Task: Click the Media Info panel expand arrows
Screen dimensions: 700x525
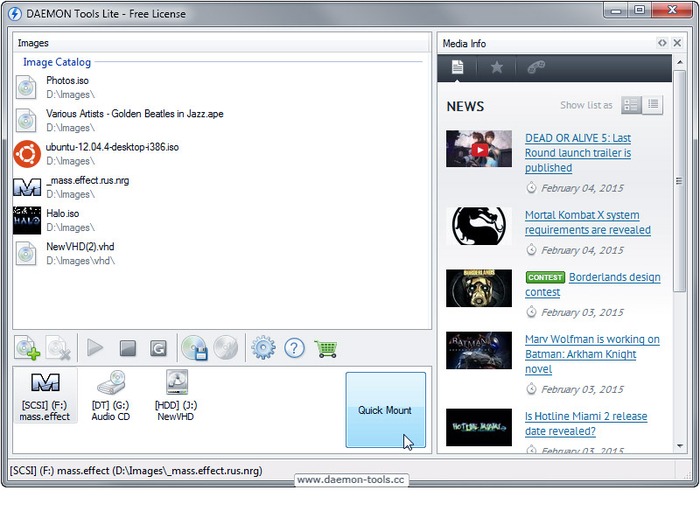Action: coord(662,43)
